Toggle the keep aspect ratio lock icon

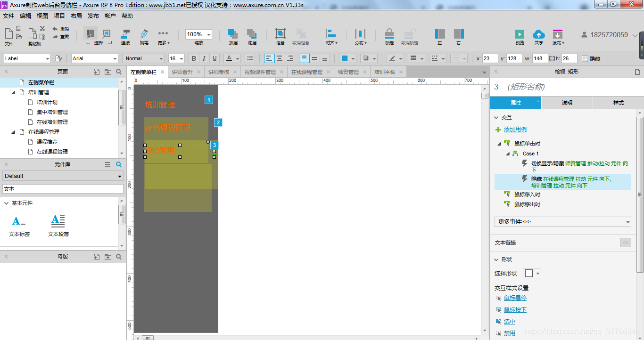click(552, 58)
